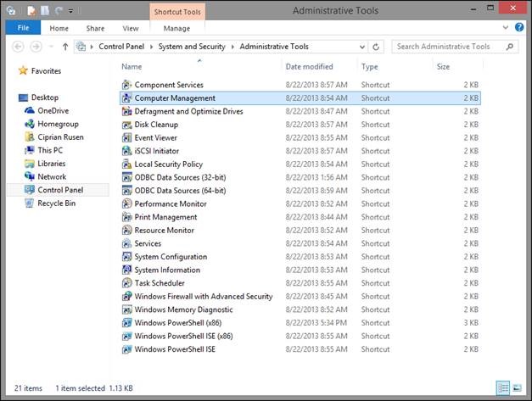Click the System Information icon
This screenshot has height=401, width=532.
[127, 270]
